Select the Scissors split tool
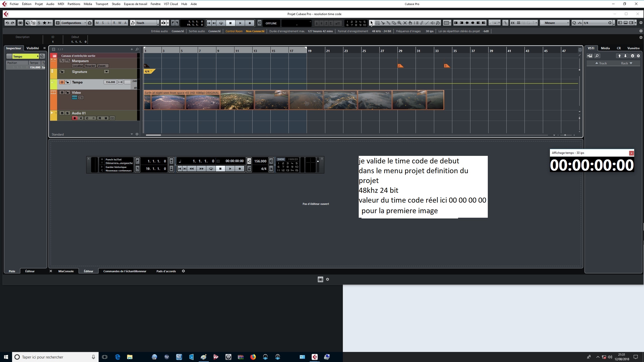The image size is (644, 362). (x=383, y=23)
